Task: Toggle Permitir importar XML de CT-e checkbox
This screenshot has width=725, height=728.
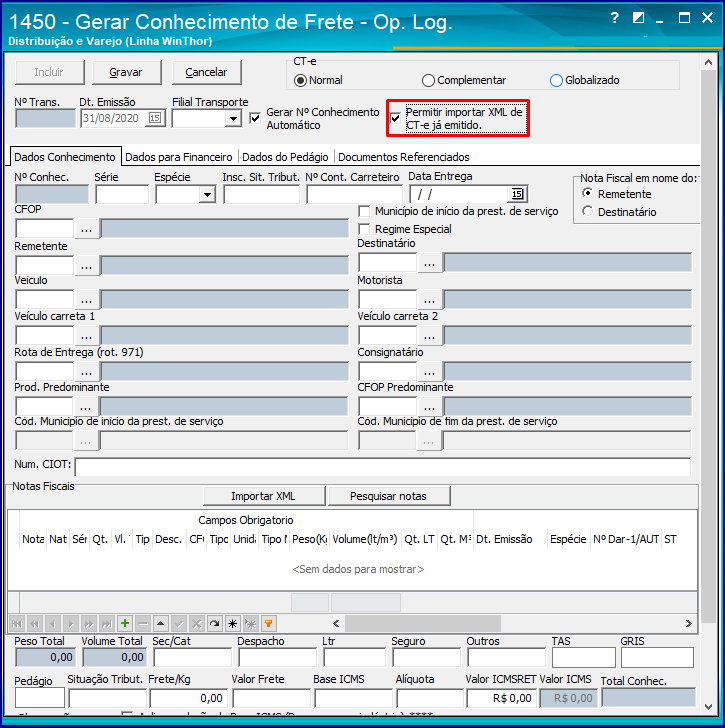Action: (395, 118)
